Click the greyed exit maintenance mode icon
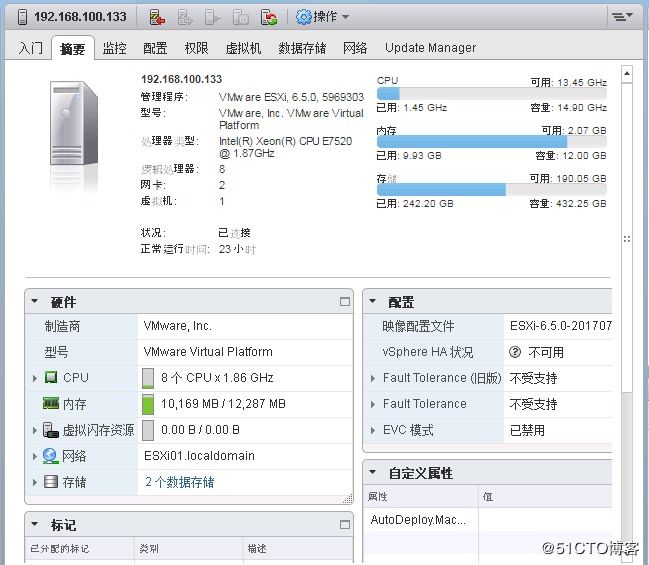The height and width of the screenshot is (565, 649). click(185, 17)
